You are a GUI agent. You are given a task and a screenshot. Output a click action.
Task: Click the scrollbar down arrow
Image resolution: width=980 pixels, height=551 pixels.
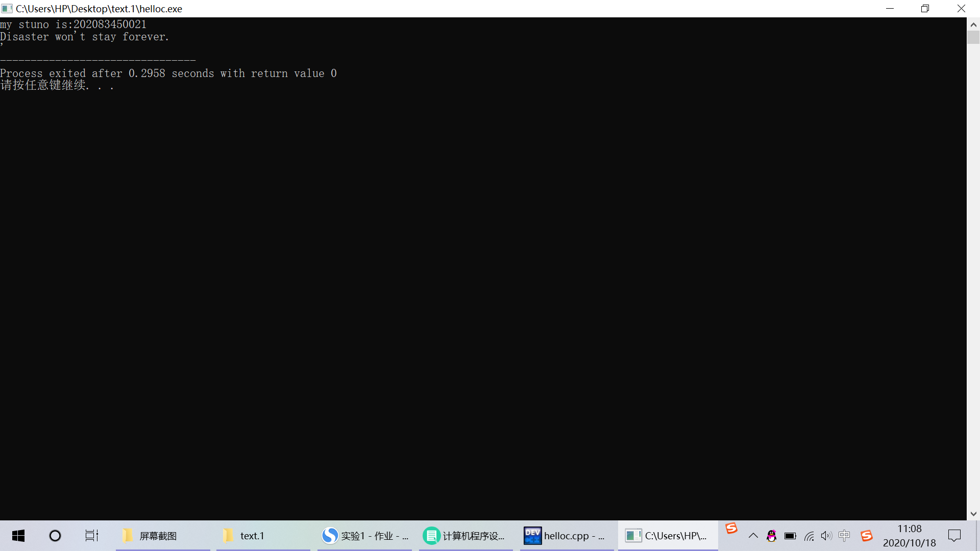point(973,514)
